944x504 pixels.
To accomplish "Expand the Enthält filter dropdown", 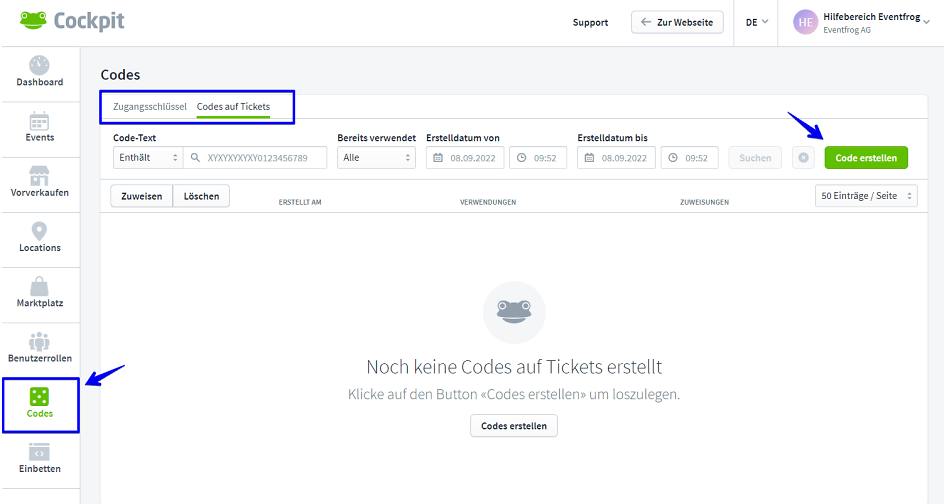I will (x=147, y=158).
